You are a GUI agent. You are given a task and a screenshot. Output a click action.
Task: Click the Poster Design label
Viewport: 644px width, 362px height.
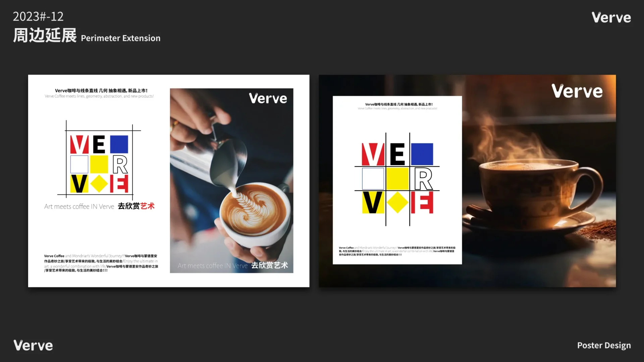pos(604,345)
